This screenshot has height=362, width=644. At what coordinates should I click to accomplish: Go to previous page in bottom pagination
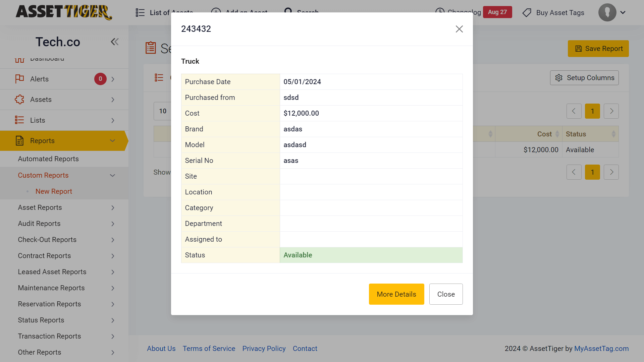pyautogui.click(x=574, y=172)
